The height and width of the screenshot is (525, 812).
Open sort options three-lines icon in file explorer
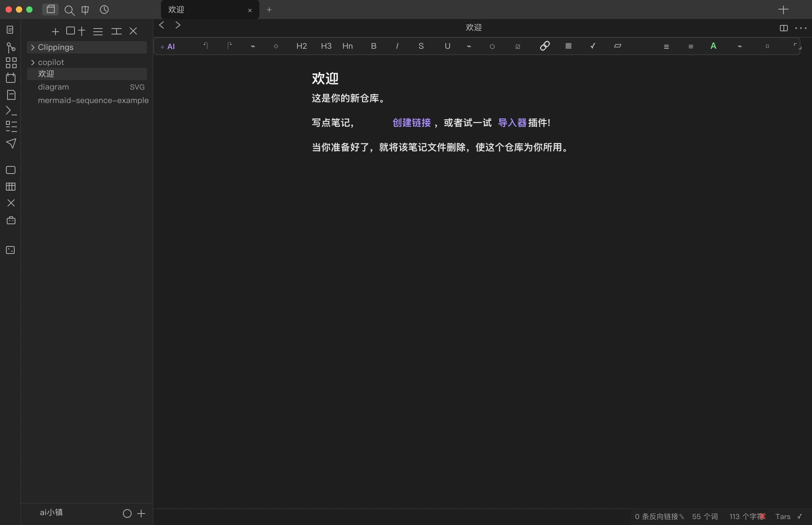point(98,31)
